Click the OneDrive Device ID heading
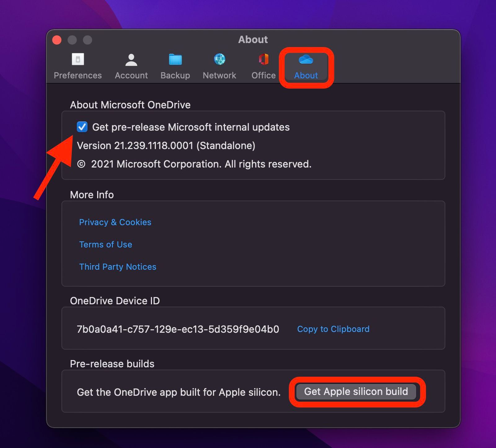Image resolution: width=496 pixels, height=448 pixels. (115, 301)
